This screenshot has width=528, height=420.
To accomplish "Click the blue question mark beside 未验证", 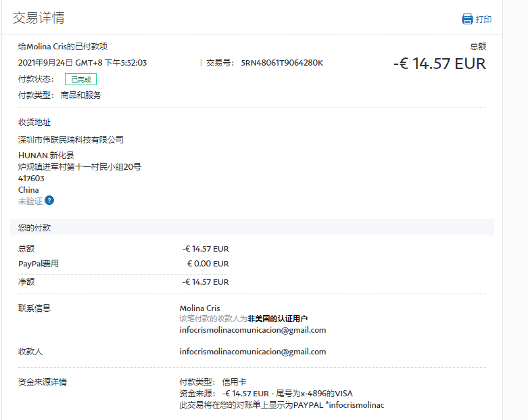I will pyautogui.click(x=49, y=201).
